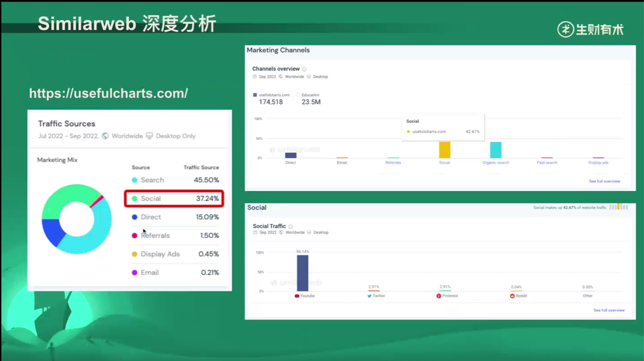Screen dimensions: 644x361
Task: Click the Twitter label in Social Traffic
Action: click(x=379, y=296)
